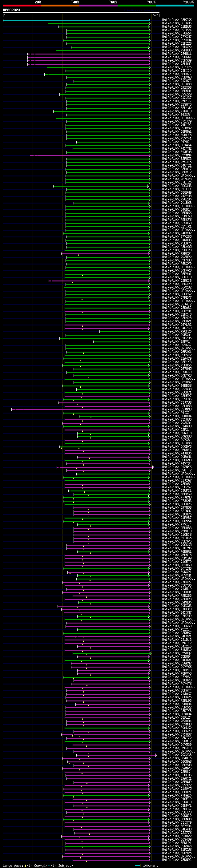Select the UniRef100_B8A0Z7 label
This screenshot has height=868, width=197.
point(177,74)
